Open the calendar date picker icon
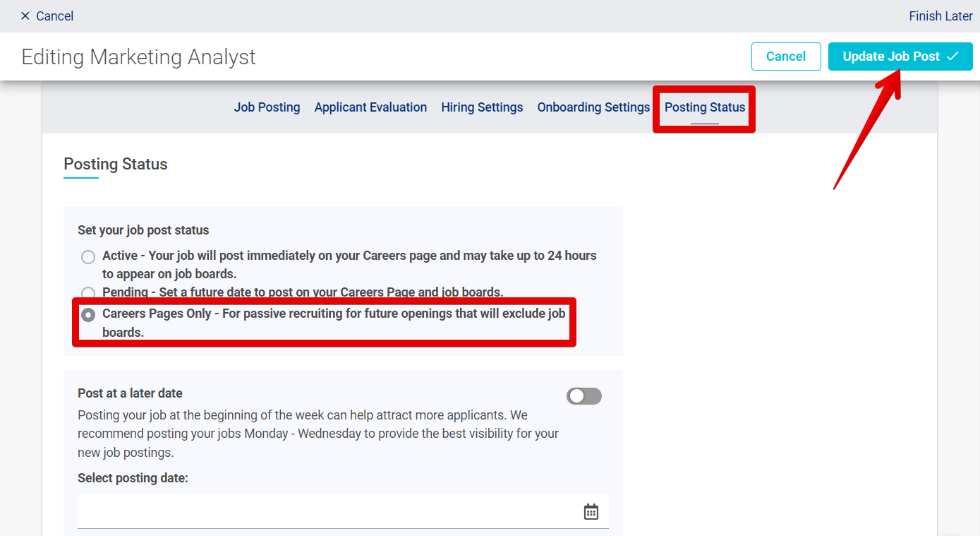 591,511
